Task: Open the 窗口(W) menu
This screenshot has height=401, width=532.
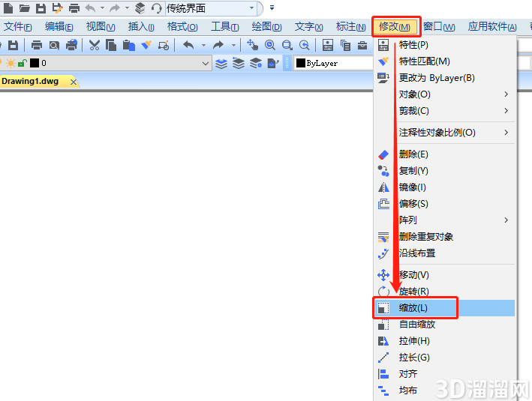Action: (x=439, y=26)
